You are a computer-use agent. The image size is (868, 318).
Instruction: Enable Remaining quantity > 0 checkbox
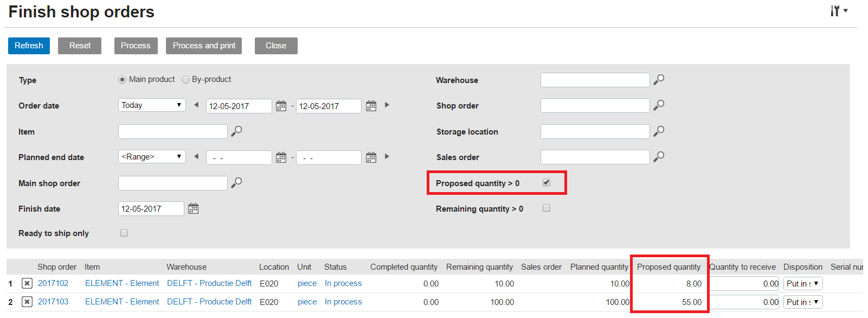(546, 208)
